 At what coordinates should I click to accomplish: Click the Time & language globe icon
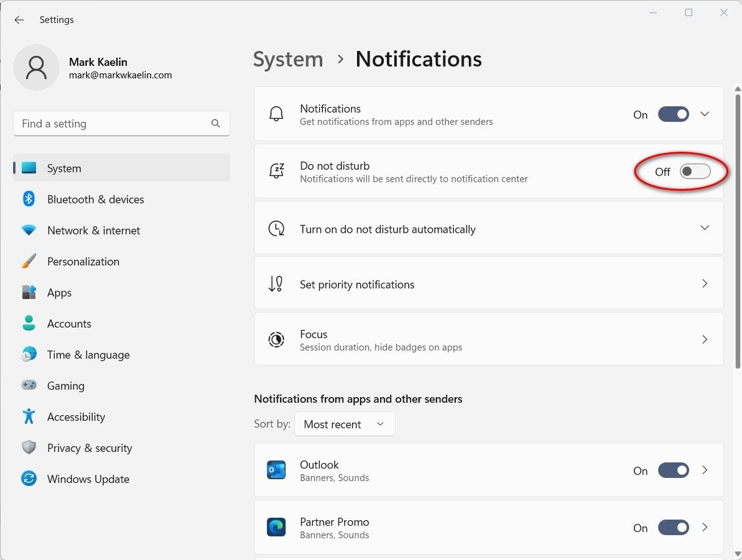[29, 354]
